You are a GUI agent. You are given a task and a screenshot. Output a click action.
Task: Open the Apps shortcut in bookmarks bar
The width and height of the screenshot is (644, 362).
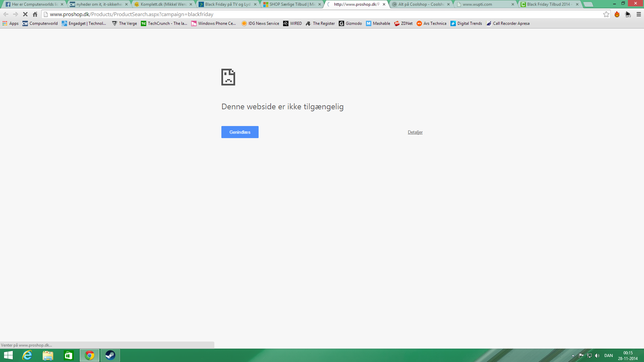coord(11,23)
